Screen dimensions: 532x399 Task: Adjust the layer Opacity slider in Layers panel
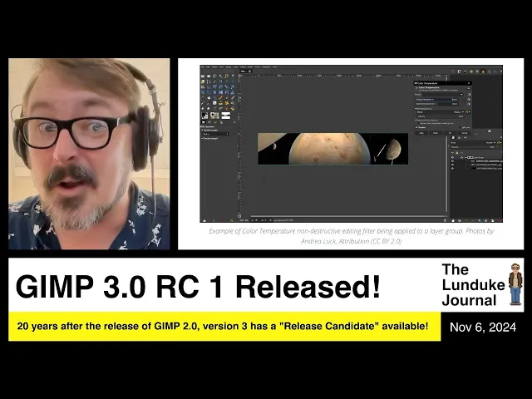pos(473,147)
